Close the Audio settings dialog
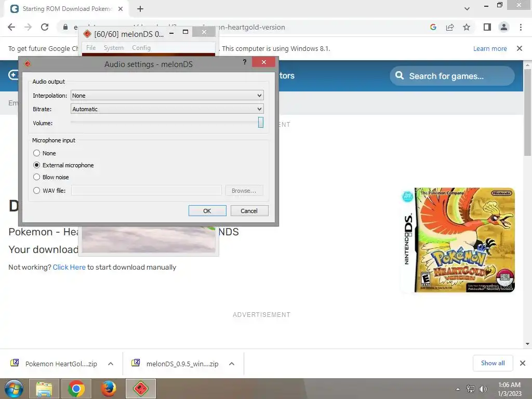532x399 pixels. 263,62
